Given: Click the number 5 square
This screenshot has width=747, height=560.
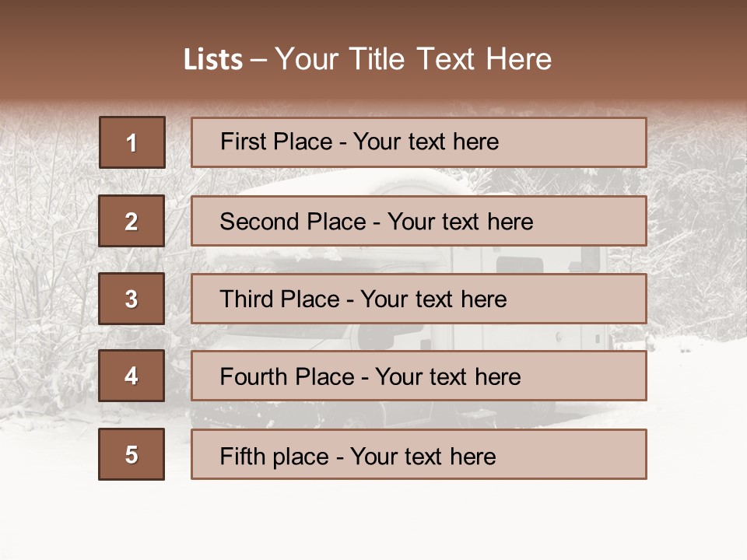Looking at the screenshot, I should 132,454.
